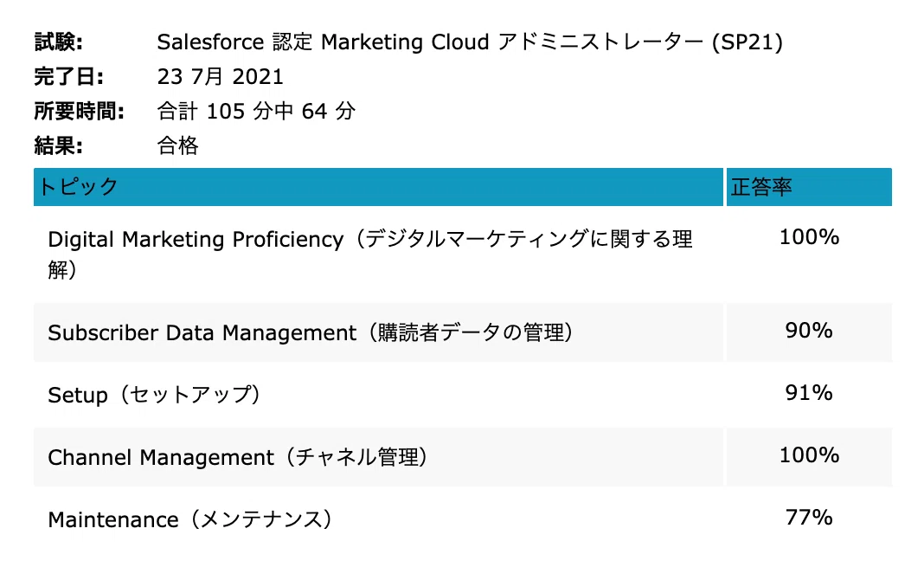924x580 pixels.
Task: Click the 90% score value
Action: pos(809,330)
